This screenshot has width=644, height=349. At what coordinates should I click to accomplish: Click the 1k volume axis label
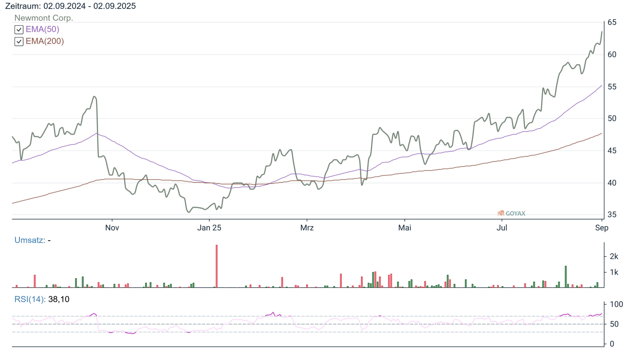click(x=614, y=272)
